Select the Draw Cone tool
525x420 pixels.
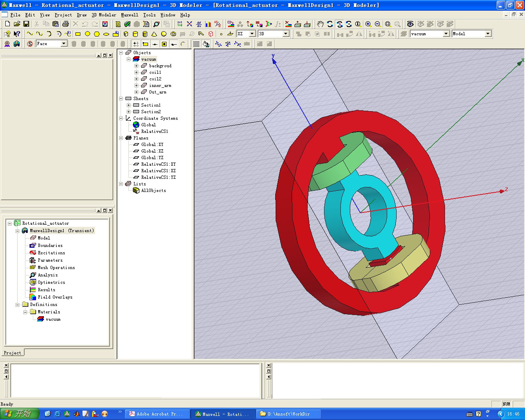click(154, 34)
